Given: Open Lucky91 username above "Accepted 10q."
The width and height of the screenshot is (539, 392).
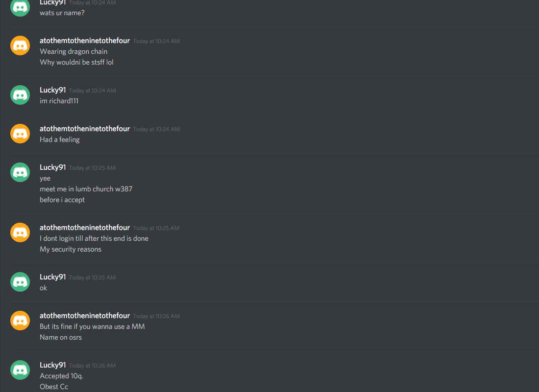Looking at the screenshot, I should (x=52, y=365).
